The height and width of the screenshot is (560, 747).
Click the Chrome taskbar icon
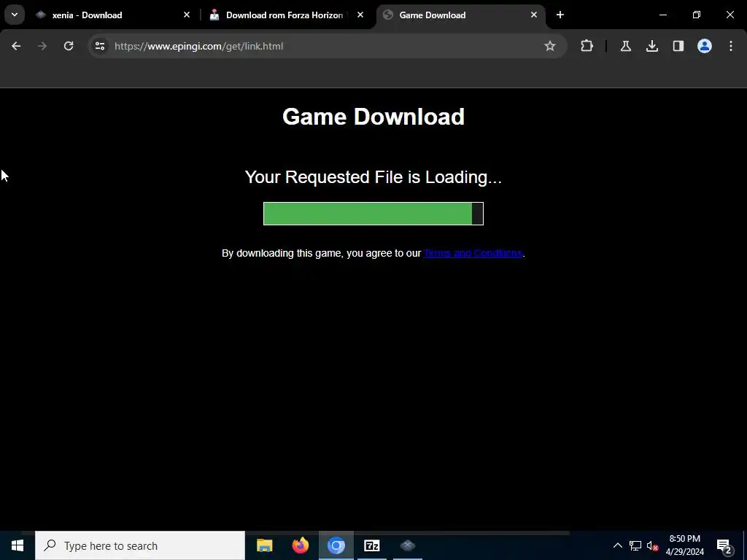[336, 545]
